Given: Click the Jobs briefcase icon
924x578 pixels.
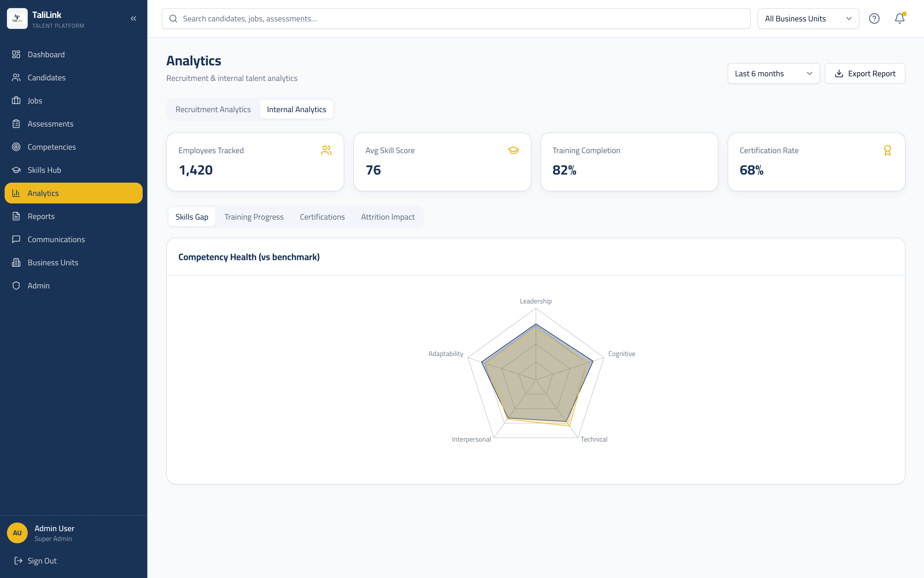Looking at the screenshot, I should coord(16,101).
